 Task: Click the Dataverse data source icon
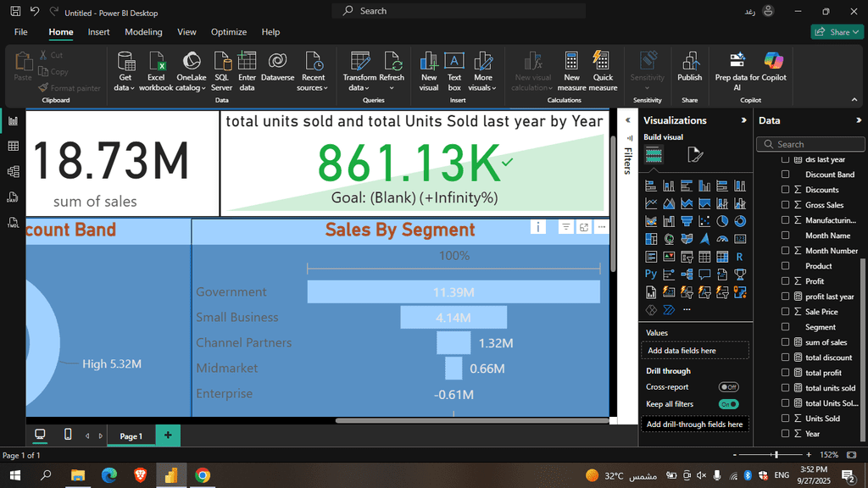[277, 61]
